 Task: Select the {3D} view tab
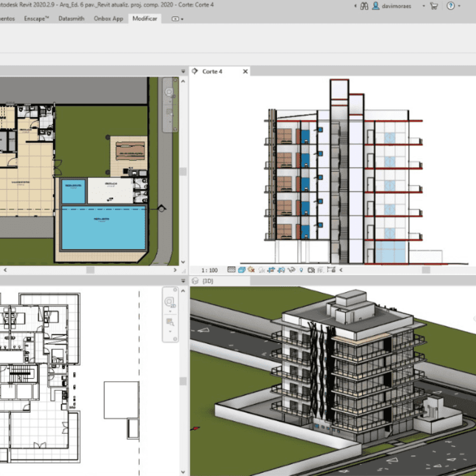point(208,281)
